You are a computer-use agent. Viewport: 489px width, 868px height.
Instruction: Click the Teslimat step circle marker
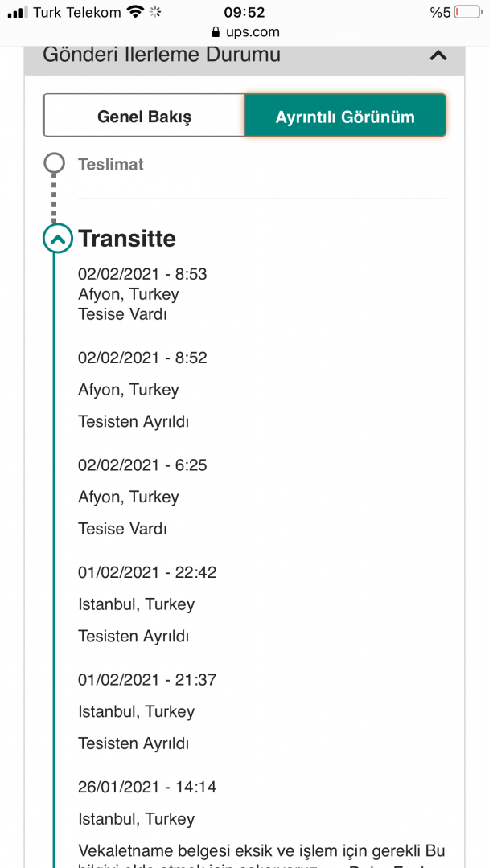pos(55,164)
